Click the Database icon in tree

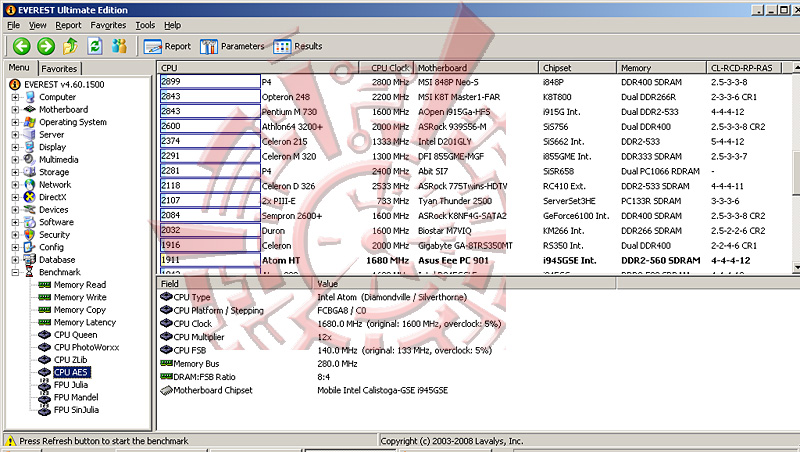tap(30, 260)
